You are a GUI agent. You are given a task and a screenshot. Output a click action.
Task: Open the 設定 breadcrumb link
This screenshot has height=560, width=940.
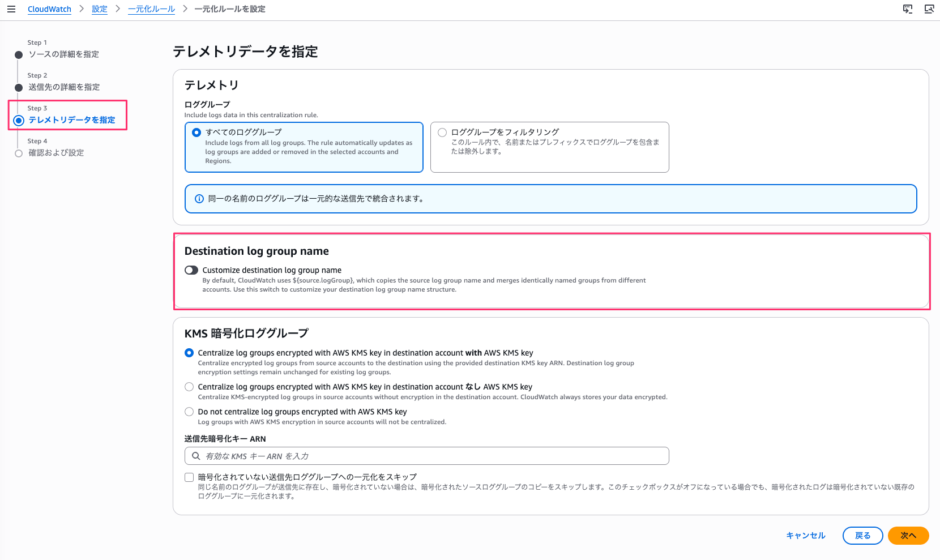tap(100, 9)
